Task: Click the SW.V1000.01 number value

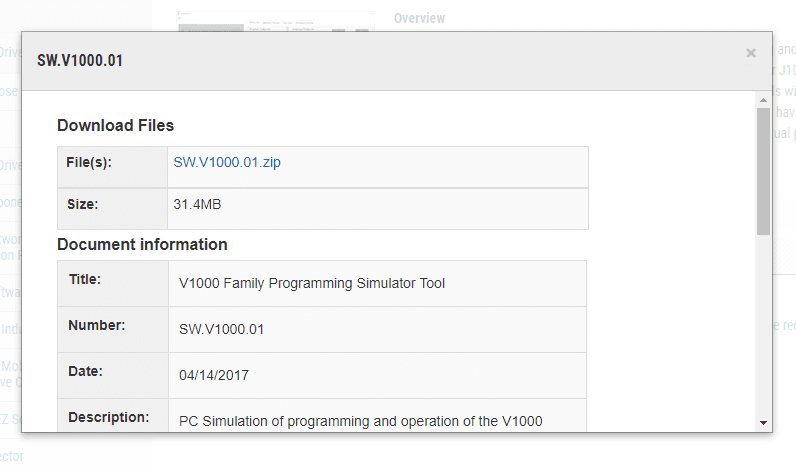Action: pyautogui.click(x=221, y=329)
